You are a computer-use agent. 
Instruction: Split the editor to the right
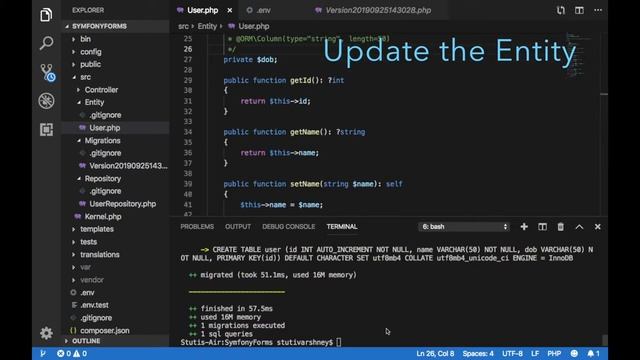click(x=579, y=10)
